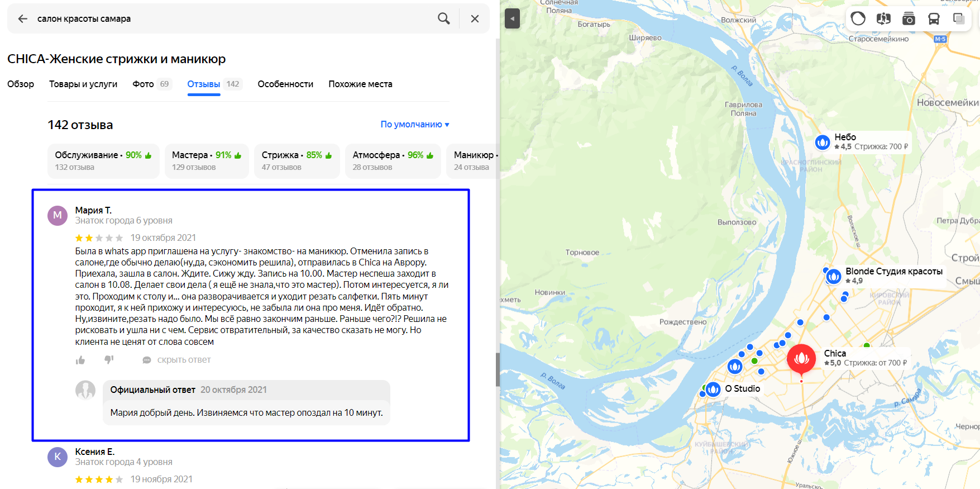Click the four-star rating on Ксения's review
The image size is (980, 489).
click(99, 479)
